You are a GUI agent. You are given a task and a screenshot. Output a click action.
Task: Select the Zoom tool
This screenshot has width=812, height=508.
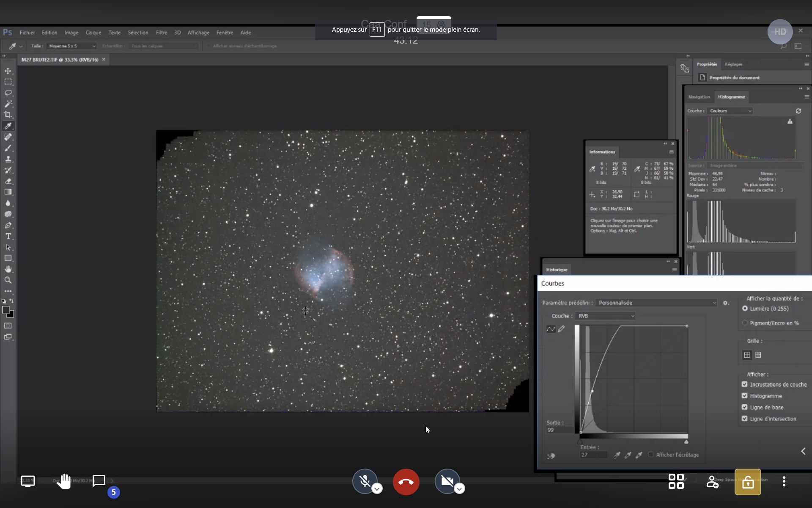[8, 280]
